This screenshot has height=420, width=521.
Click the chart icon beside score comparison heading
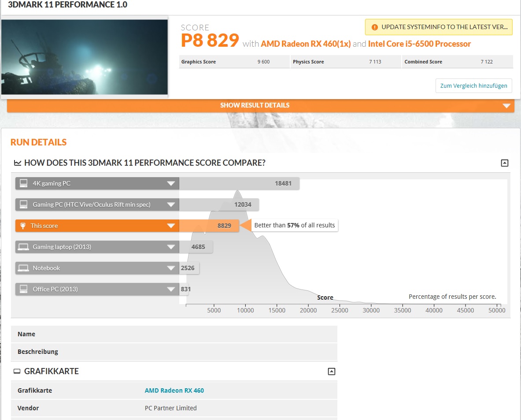(x=17, y=163)
